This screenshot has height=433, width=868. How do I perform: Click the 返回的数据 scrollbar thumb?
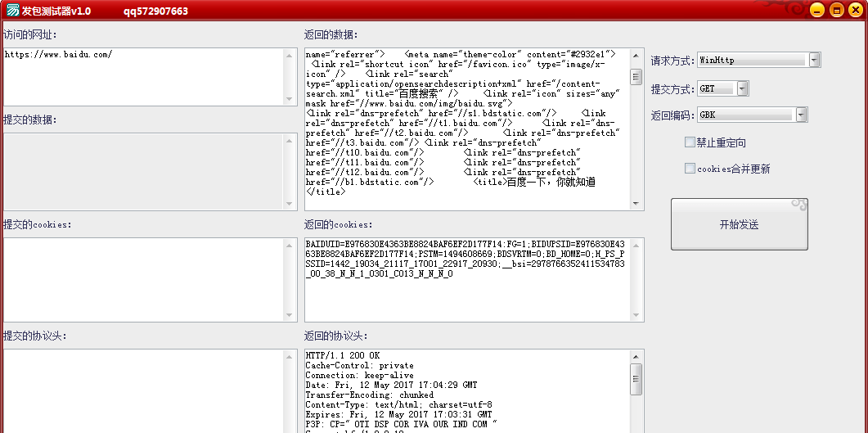point(636,77)
